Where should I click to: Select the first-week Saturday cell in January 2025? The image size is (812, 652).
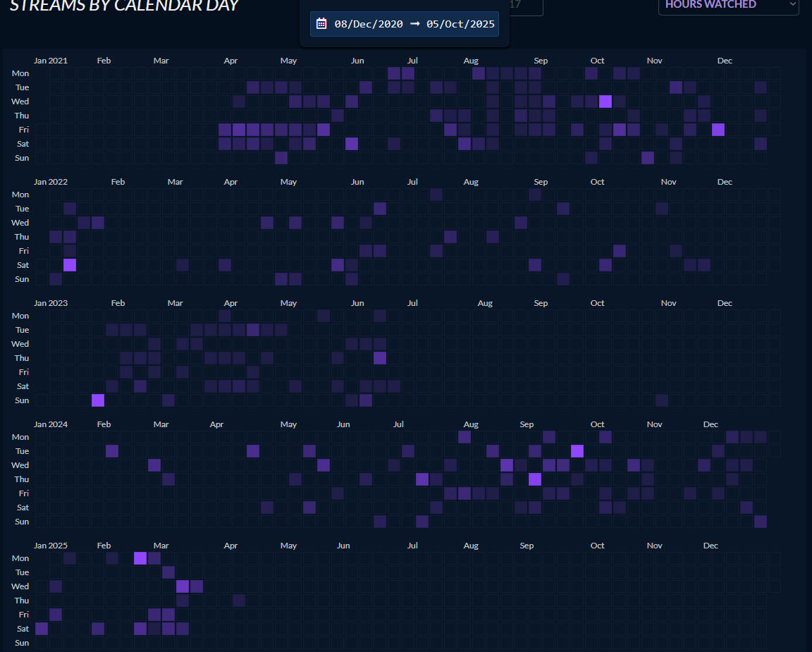[x=42, y=629]
